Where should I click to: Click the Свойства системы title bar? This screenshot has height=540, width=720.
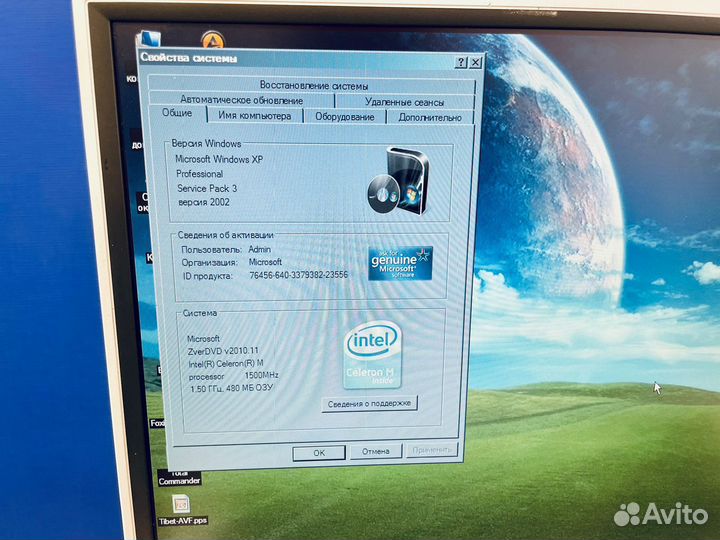(x=296, y=60)
